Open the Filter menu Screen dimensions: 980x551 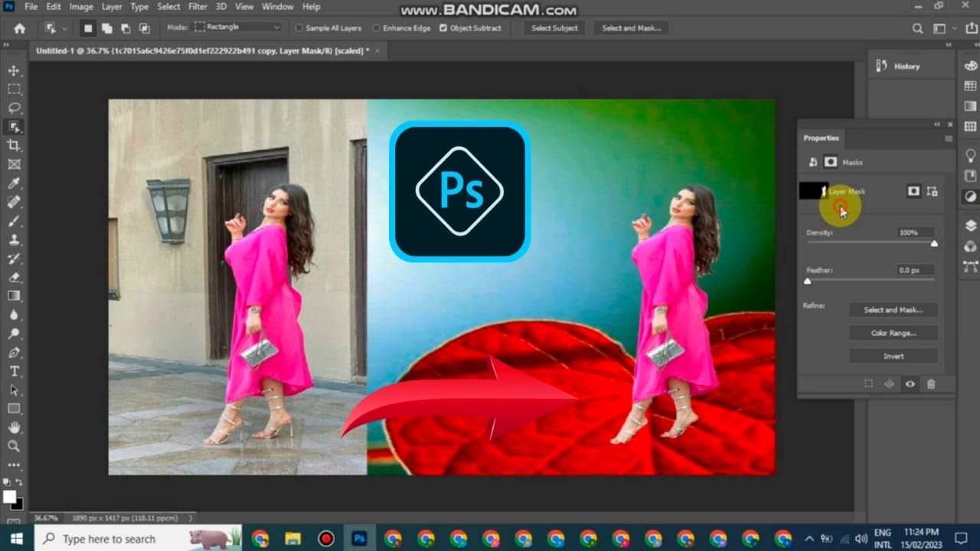pyautogui.click(x=198, y=7)
